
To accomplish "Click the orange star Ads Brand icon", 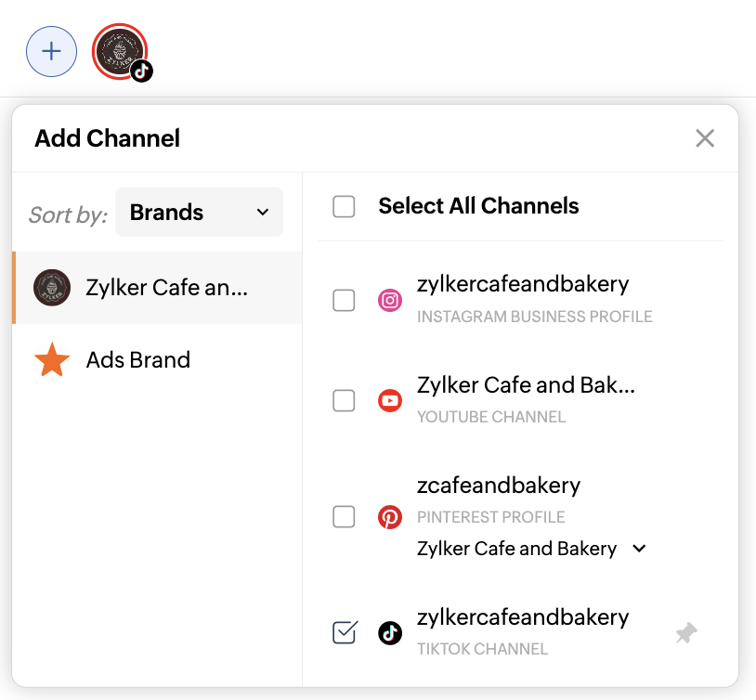I will (x=52, y=360).
